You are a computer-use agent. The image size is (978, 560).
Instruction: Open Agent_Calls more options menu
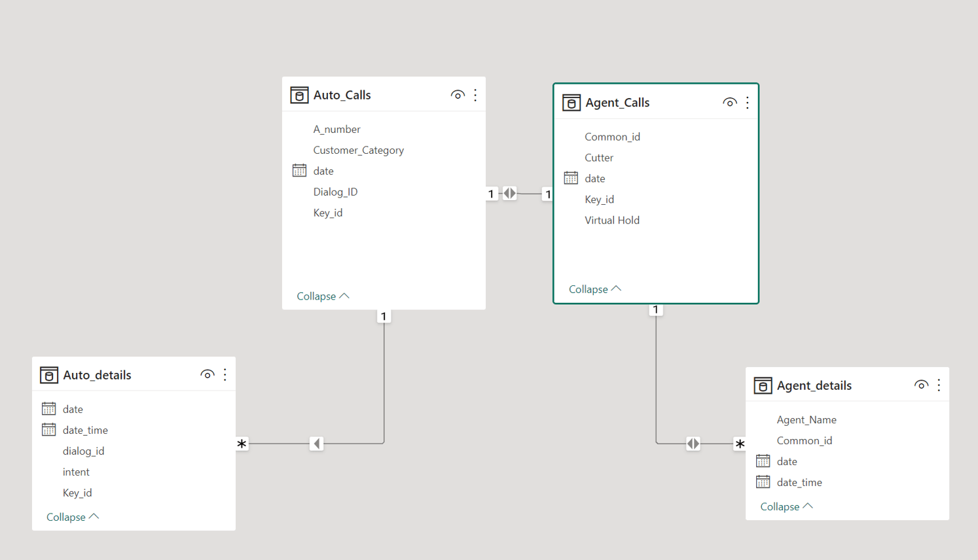click(x=748, y=103)
